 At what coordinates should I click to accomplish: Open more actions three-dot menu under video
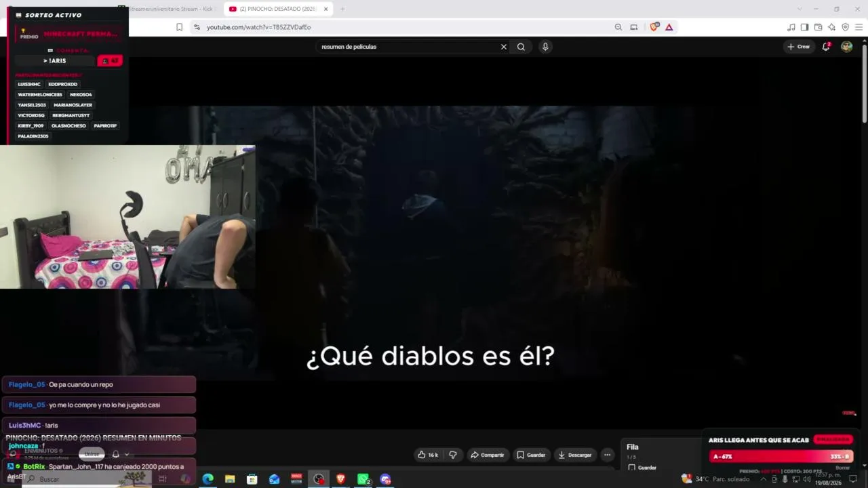coord(608,455)
